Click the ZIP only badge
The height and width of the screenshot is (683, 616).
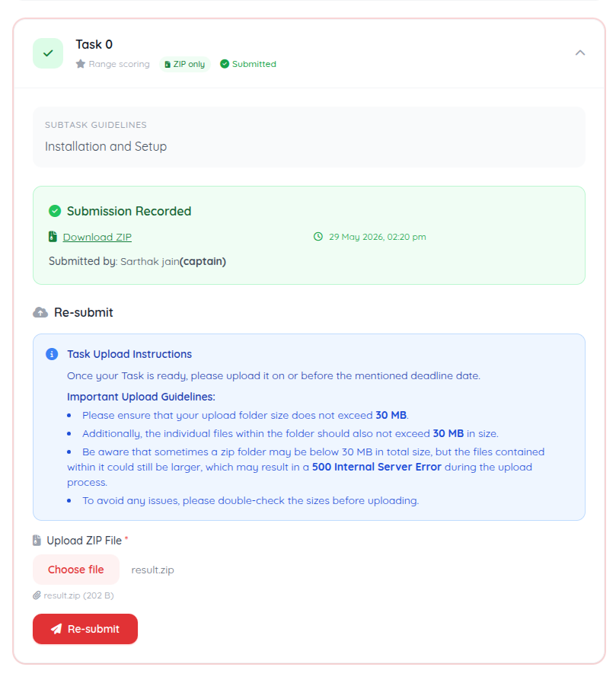coord(185,64)
